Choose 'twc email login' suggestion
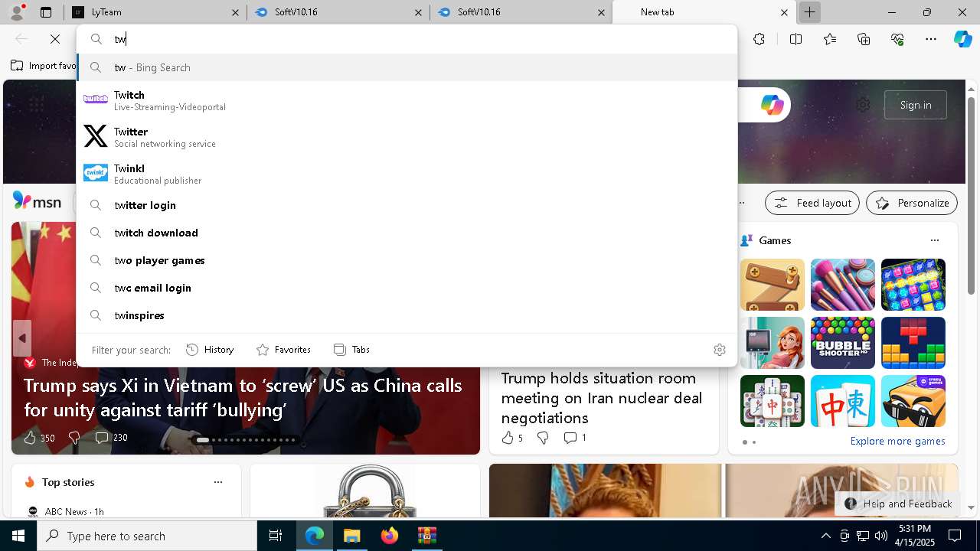The height and width of the screenshot is (551, 980). [x=407, y=288]
